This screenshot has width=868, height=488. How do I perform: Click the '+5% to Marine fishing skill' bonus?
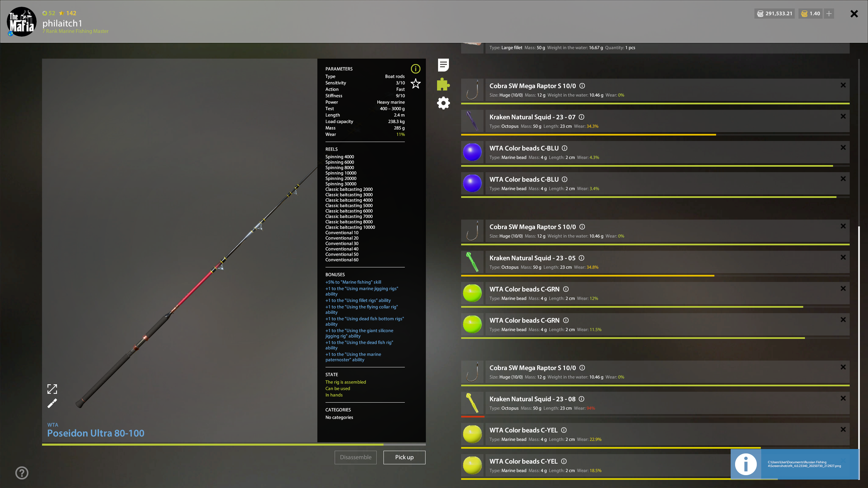click(x=353, y=282)
